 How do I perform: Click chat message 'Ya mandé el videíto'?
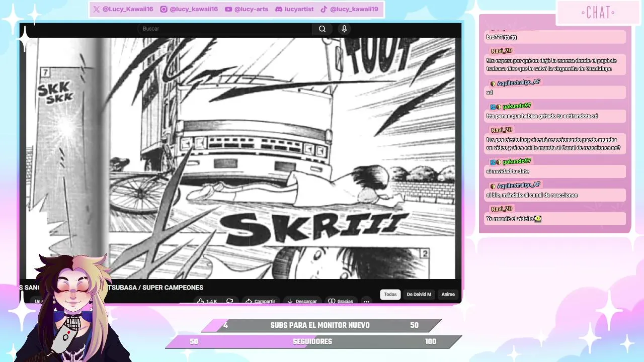pos(555,219)
